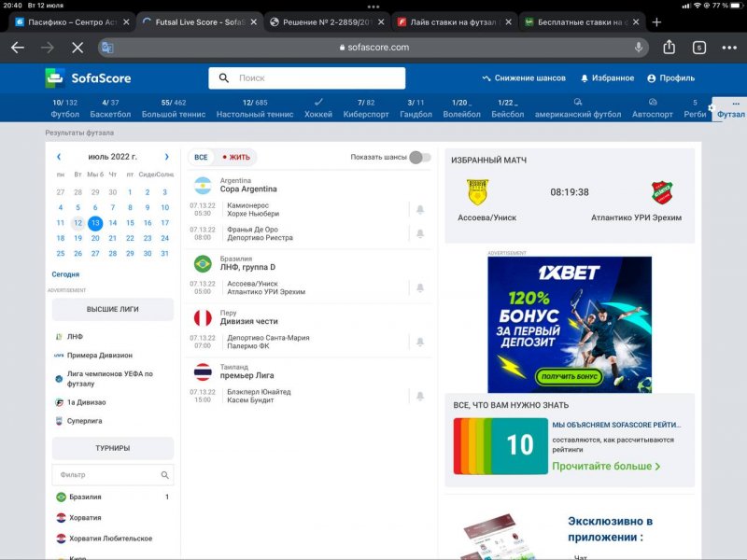This screenshot has height=560, width=747.
Task: Go to previous month in calendar
Action: click(x=59, y=157)
